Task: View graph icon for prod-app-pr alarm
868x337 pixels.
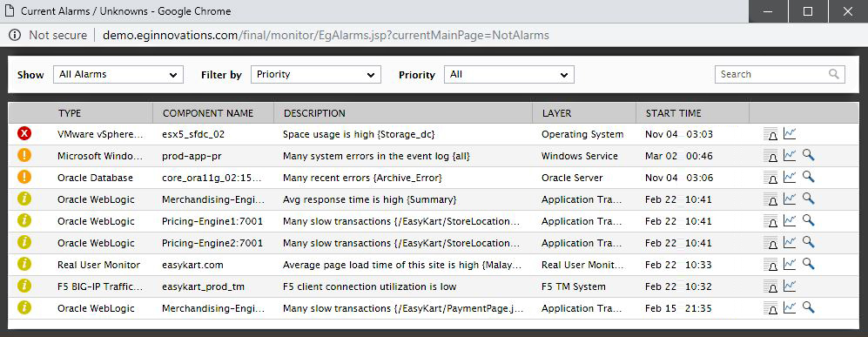Action: pos(790,156)
